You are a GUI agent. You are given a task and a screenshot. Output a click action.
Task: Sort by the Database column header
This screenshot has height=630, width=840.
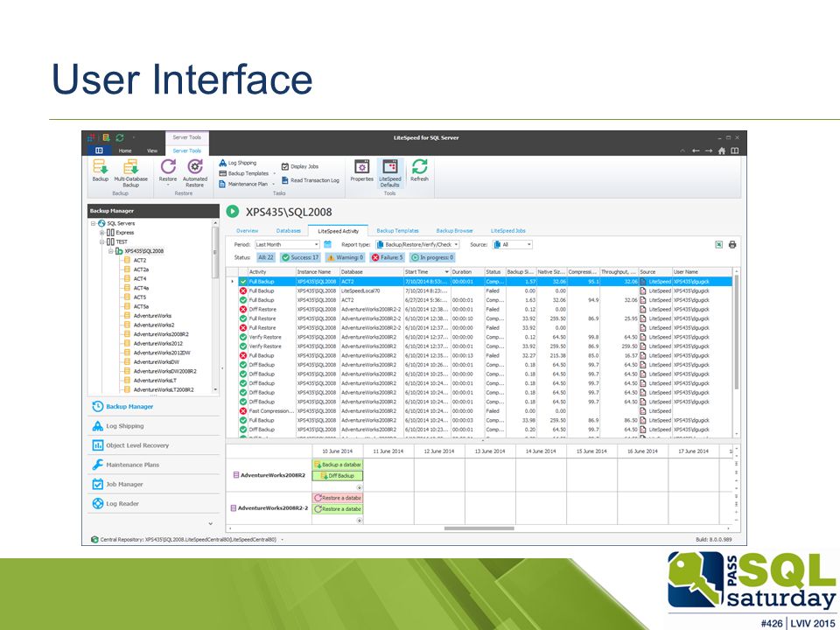(x=371, y=271)
